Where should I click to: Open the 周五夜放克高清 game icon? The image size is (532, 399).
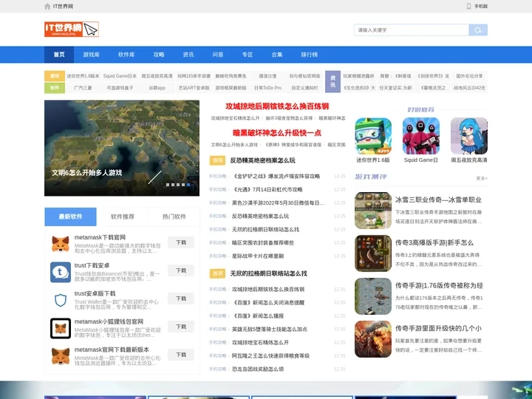point(469,136)
